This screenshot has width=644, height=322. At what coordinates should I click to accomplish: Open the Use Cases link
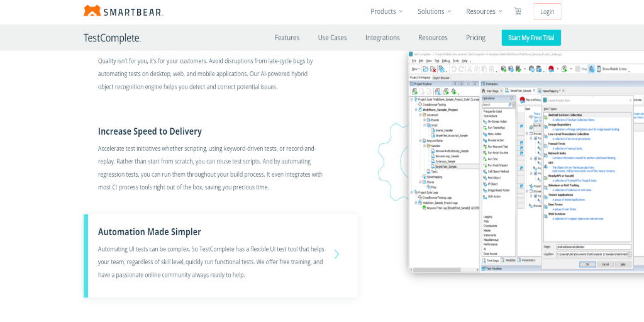pyautogui.click(x=332, y=38)
